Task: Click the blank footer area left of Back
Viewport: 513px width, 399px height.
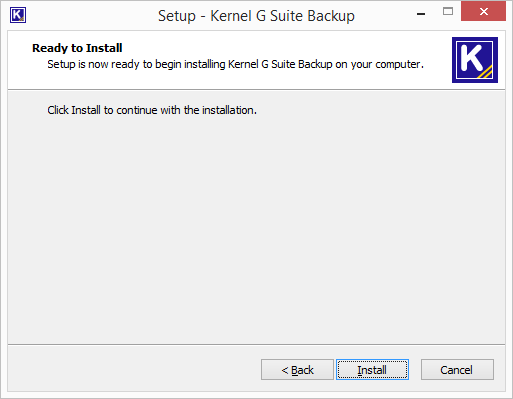Action: [x=133, y=370]
